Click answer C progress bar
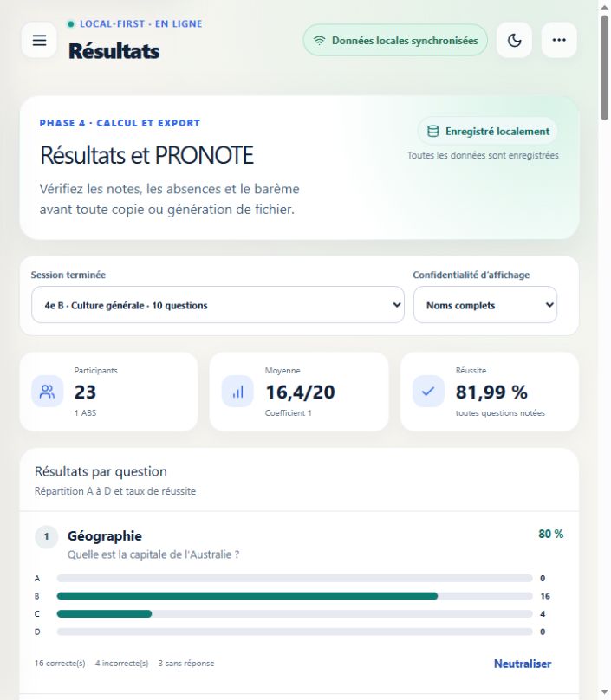This screenshot has width=611, height=700. tap(295, 614)
